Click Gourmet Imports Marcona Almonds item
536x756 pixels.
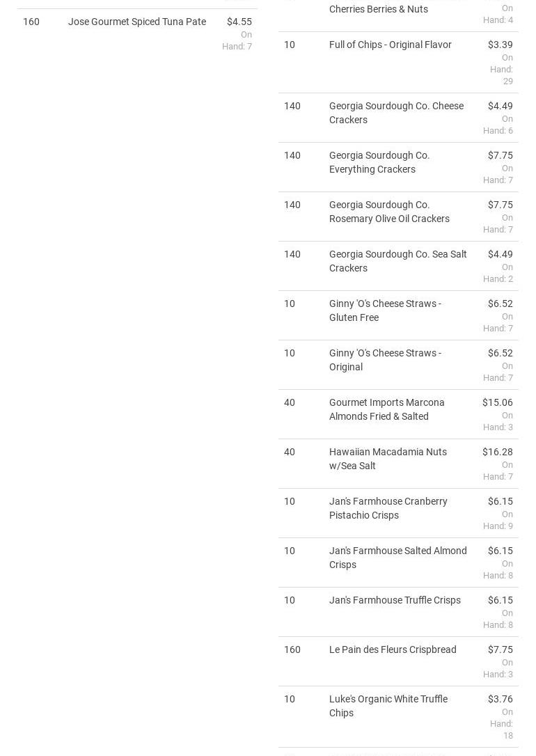386,409
